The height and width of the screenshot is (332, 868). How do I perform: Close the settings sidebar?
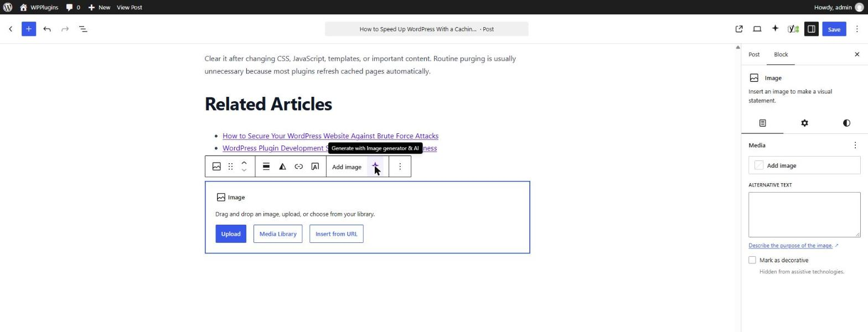(x=857, y=54)
